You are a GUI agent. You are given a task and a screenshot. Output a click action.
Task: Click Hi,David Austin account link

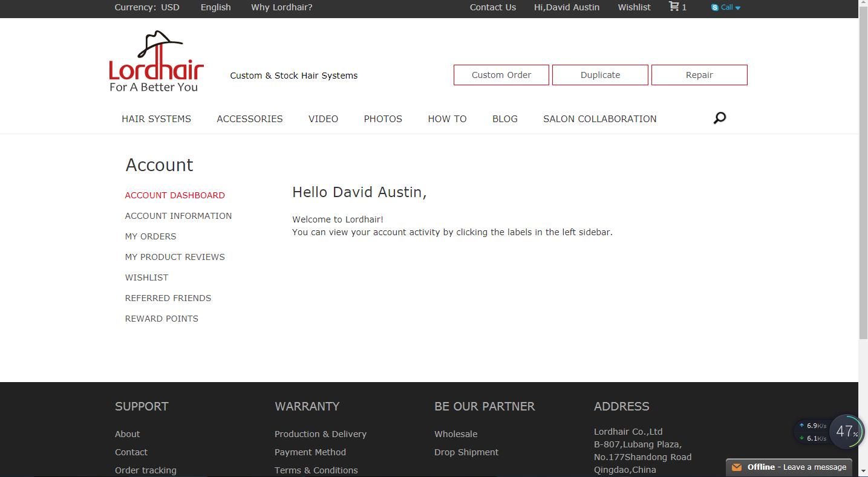567,7
